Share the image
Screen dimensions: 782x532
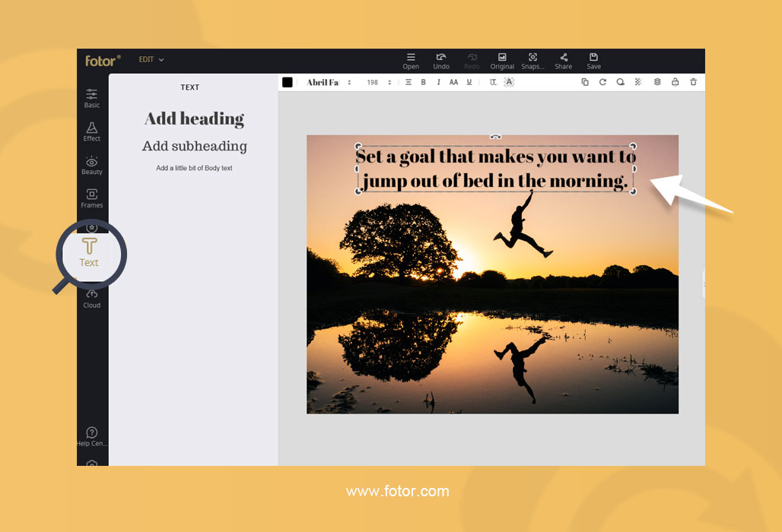coord(564,62)
